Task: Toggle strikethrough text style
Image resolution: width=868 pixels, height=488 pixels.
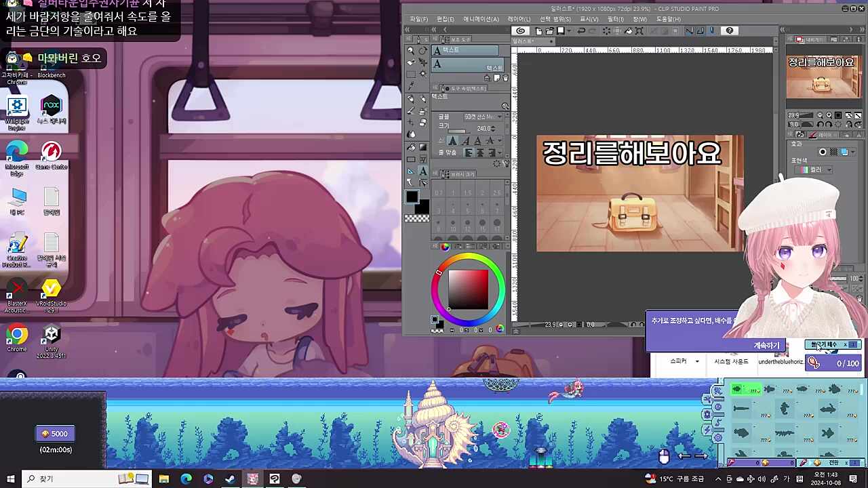Action: tap(490, 141)
